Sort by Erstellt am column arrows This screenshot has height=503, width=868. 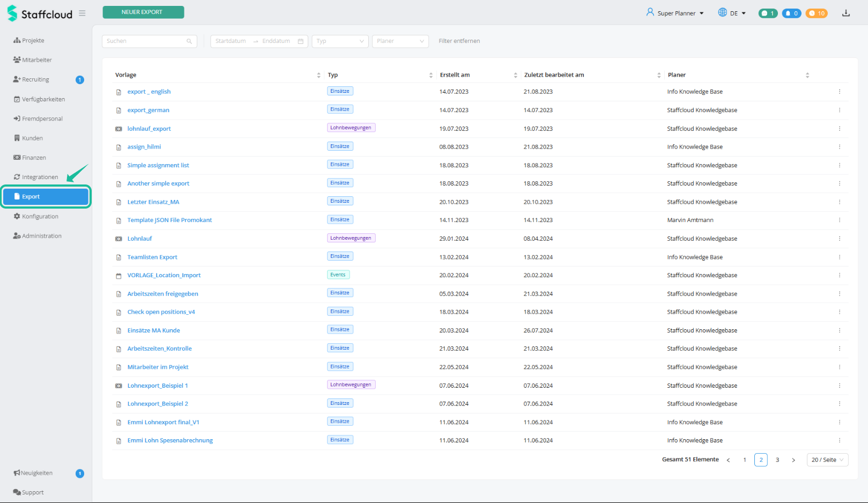pos(515,75)
